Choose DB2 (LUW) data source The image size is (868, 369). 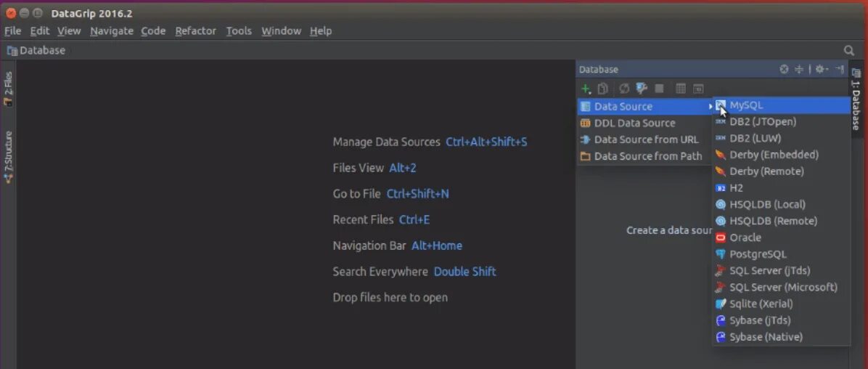(781, 138)
